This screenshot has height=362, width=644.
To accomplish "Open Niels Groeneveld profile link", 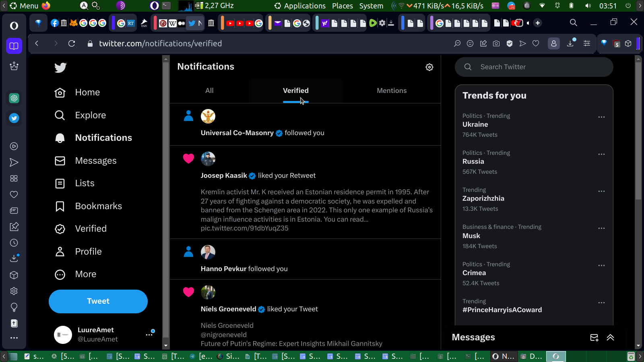I will coord(228,309).
